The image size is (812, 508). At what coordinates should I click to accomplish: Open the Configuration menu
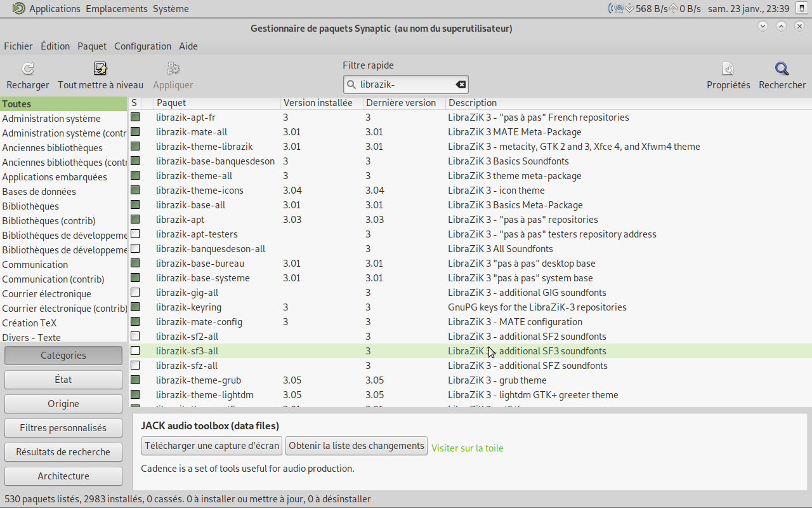(143, 46)
